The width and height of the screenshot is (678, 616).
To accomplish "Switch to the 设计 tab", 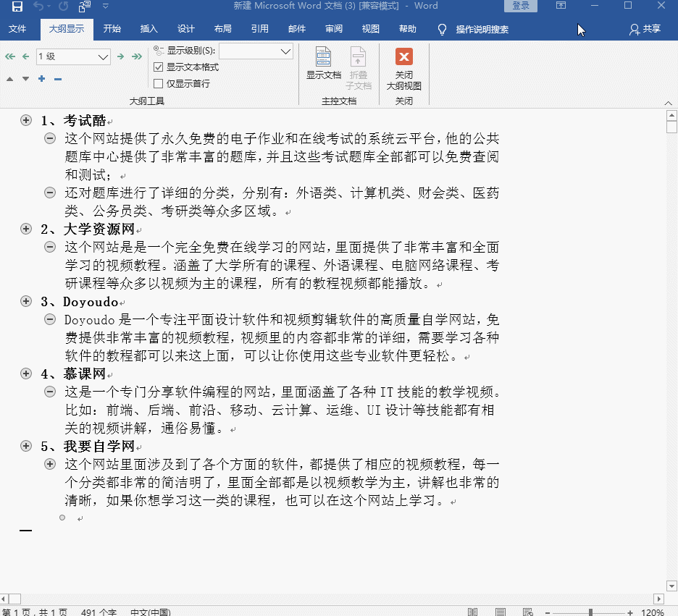I will point(186,29).
